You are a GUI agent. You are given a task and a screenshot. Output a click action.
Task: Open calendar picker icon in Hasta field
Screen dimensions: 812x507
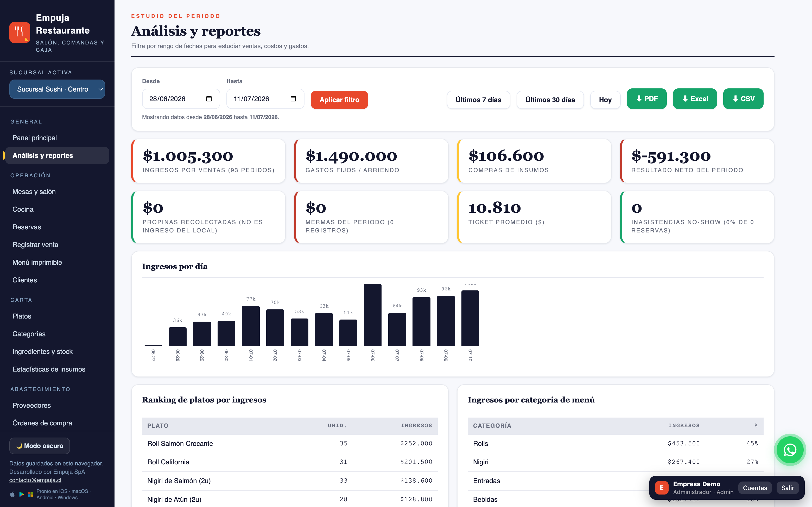[x=293, y=99]
